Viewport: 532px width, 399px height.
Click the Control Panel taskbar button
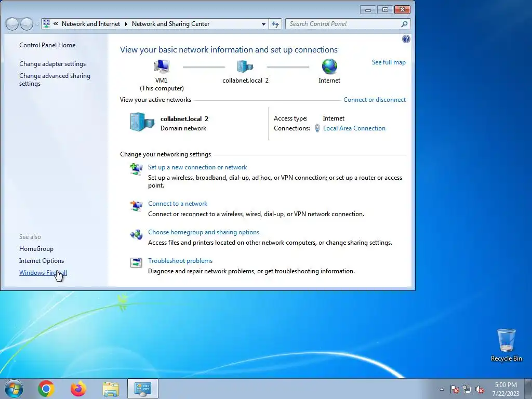click(143, 389)
